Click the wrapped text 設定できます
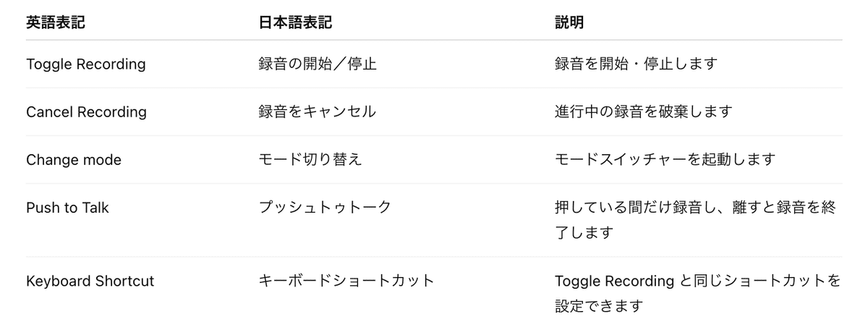 tap(599, 305)
